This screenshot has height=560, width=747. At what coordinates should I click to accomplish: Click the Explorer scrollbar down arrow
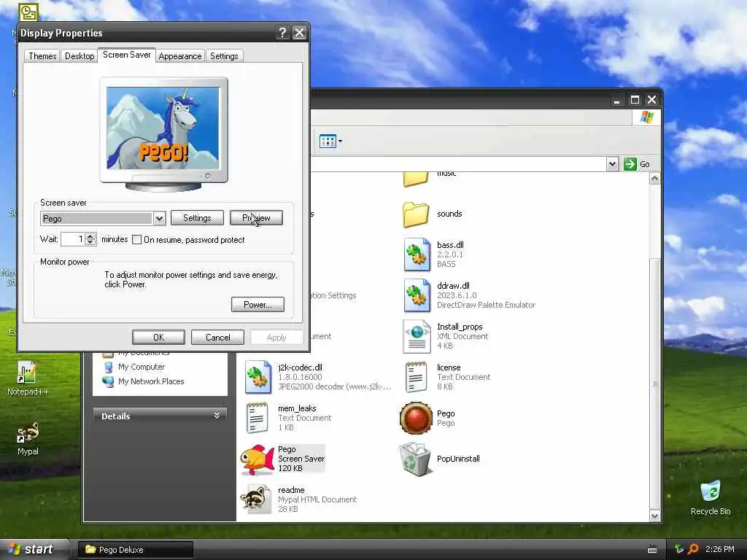(x=654, y=516)
